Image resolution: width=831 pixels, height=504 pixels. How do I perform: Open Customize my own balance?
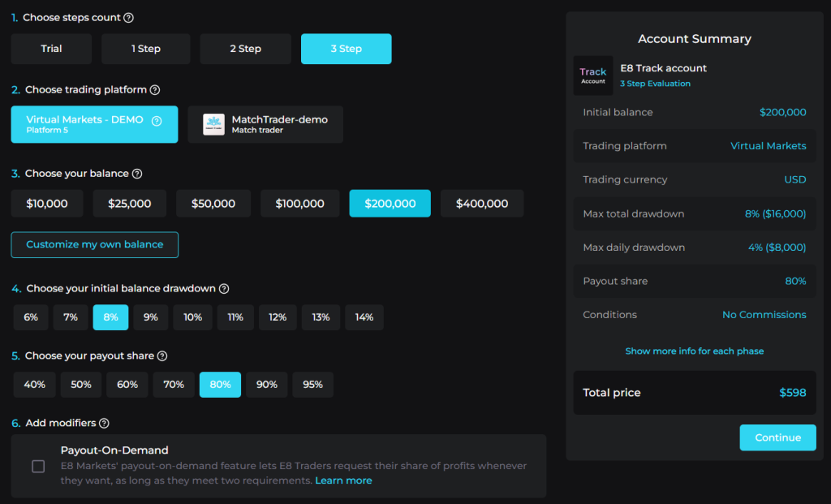[94, 244]
